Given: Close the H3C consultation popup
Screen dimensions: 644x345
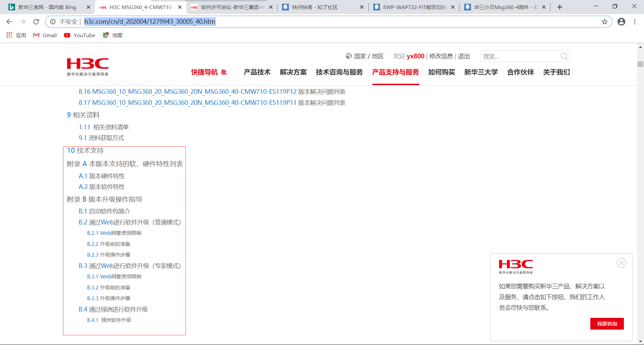Looking at the screenshot, I should tap(621, 263).
